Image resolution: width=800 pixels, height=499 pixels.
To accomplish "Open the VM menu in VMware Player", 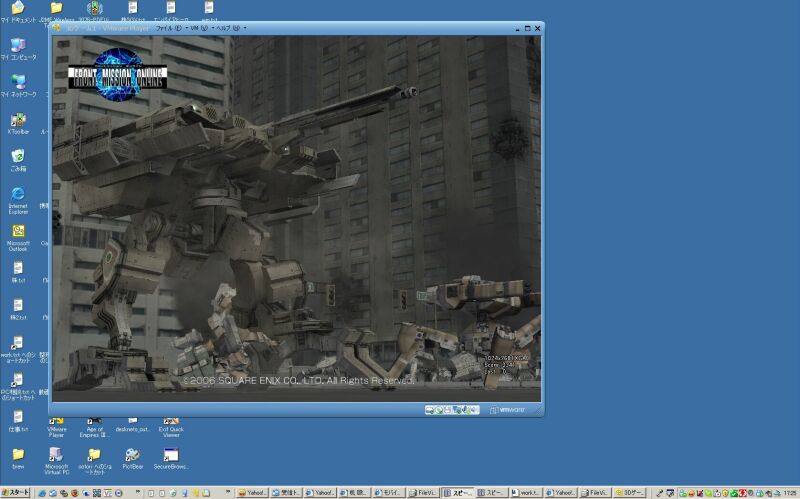I will (198, 28).
